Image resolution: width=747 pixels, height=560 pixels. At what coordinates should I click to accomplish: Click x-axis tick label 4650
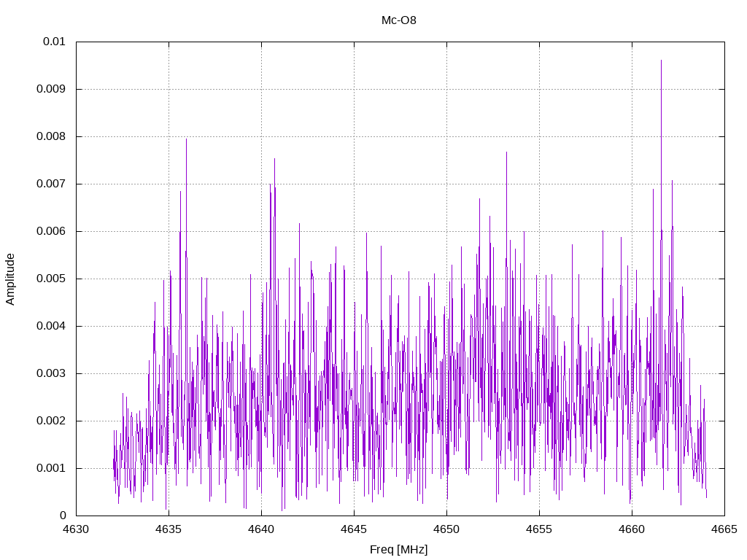coord(447,529)
